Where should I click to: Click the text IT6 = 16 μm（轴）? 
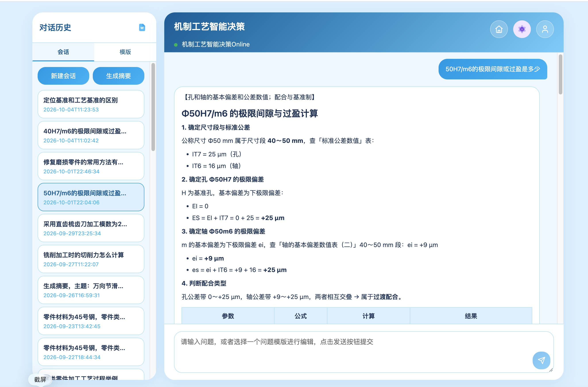click(217, 166)
